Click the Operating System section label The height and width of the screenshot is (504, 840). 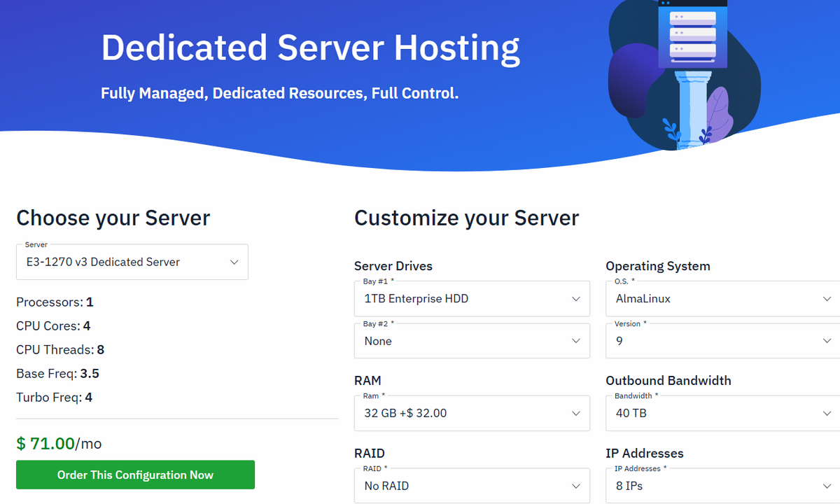(x=658, y=266)
